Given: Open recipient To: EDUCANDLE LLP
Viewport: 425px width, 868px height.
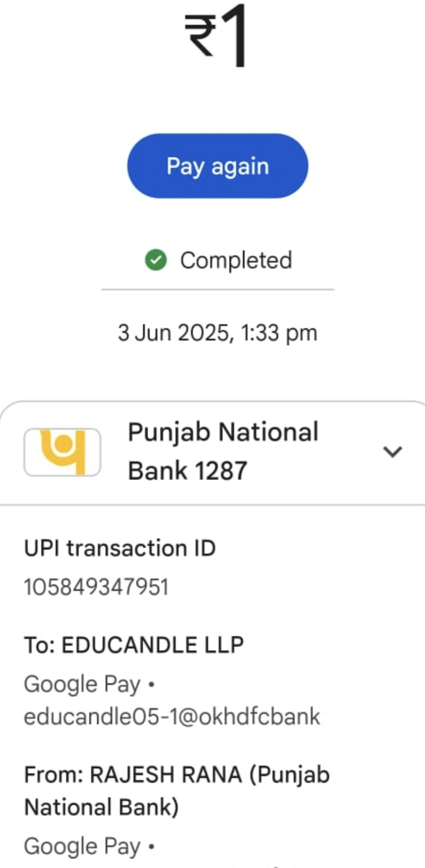Looking at the screenshot, I should [134, 645].
